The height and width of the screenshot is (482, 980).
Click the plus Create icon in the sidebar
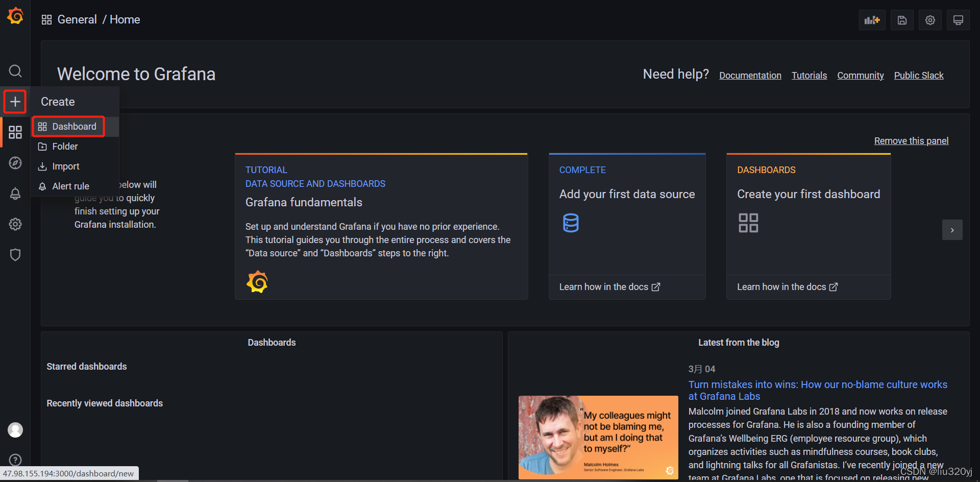coord(15,102)
